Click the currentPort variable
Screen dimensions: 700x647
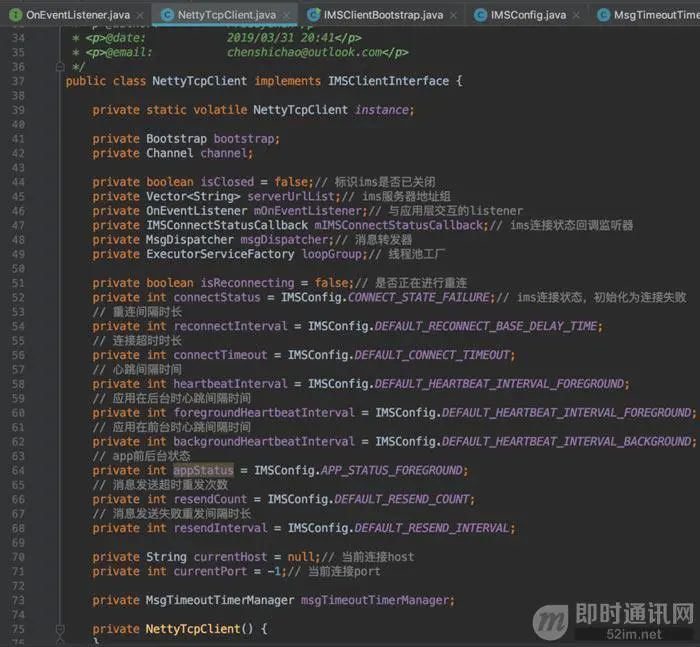tap(210, 571)
